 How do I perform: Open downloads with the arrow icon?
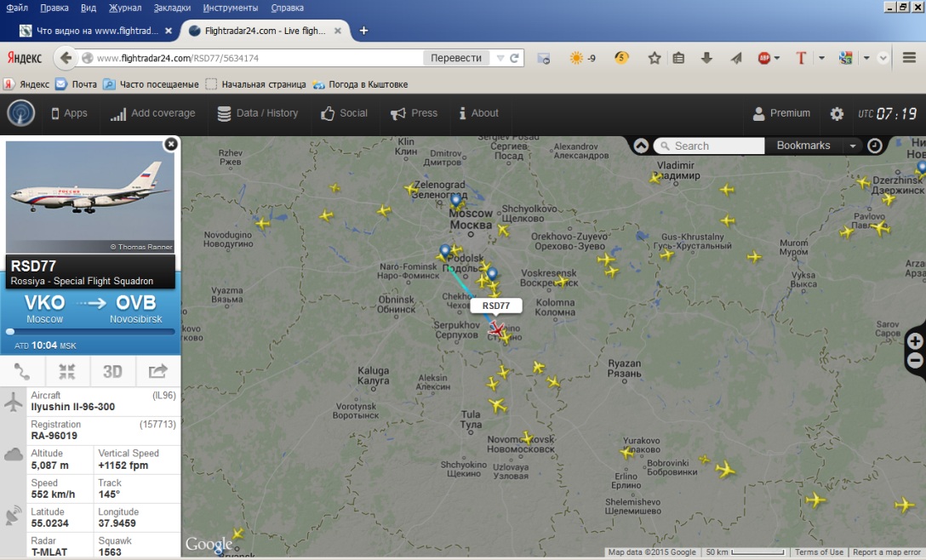(706, 58)
